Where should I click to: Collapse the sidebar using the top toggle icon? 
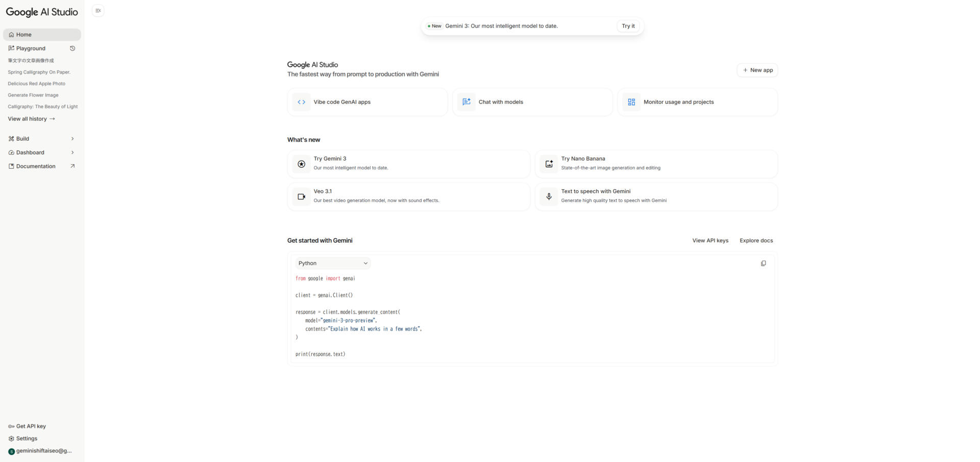click(97, 10)
